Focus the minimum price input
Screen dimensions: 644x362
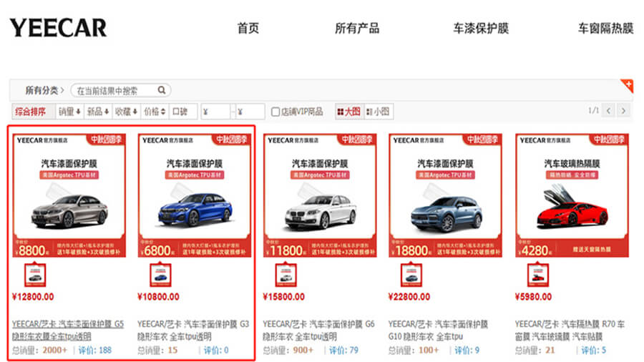pos(215,112)
